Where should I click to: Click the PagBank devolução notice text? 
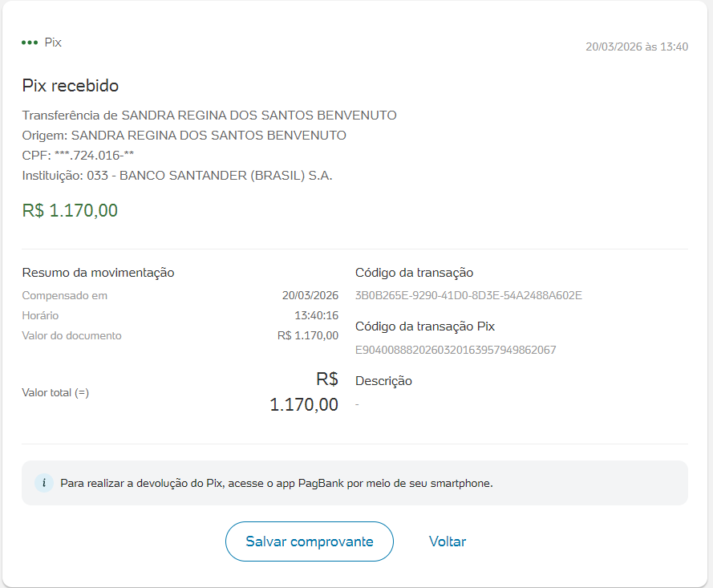(277, 483)
